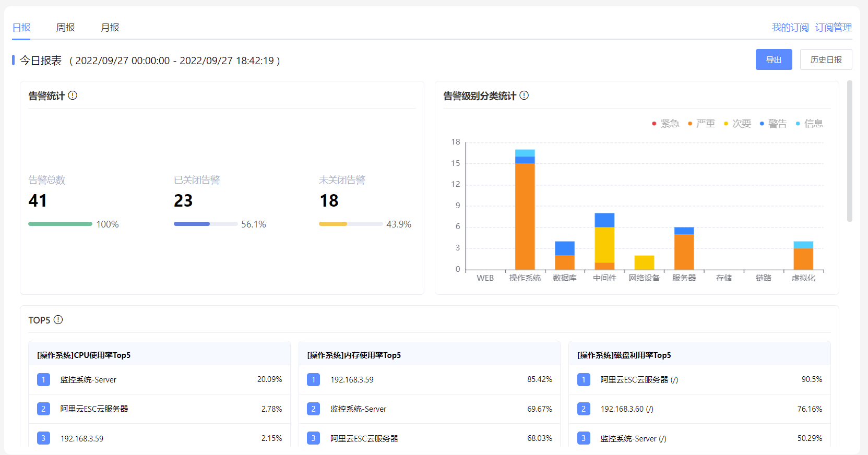
Task: Click 链路 axis label in chart
Action: (x=764, y=278)
